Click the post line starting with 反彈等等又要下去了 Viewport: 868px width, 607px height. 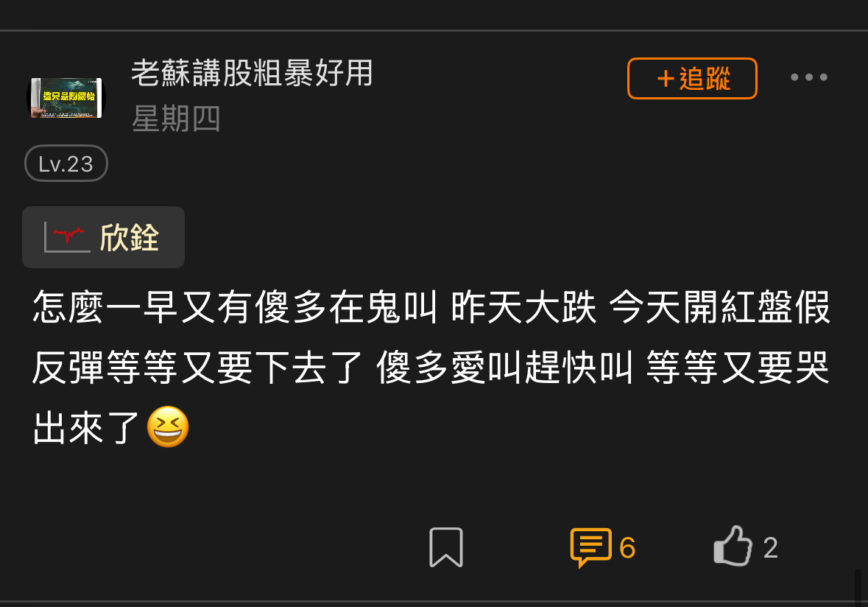pos(430,367)
